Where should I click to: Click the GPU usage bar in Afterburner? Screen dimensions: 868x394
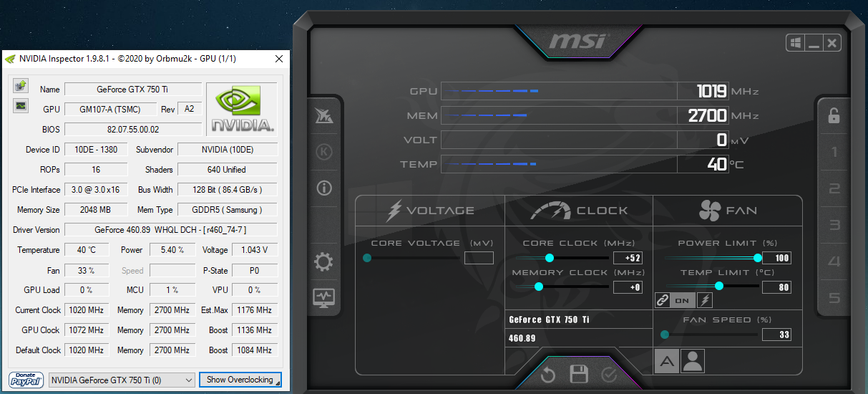point(558,91)
